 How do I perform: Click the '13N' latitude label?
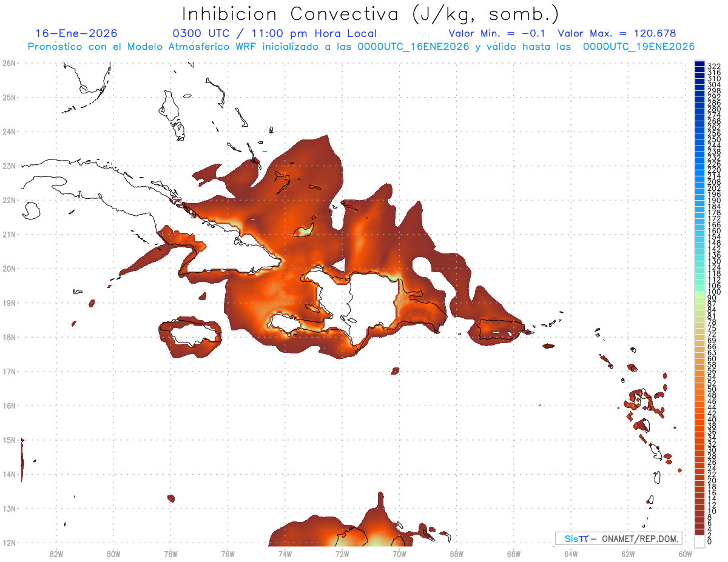(x=8, y=509)
